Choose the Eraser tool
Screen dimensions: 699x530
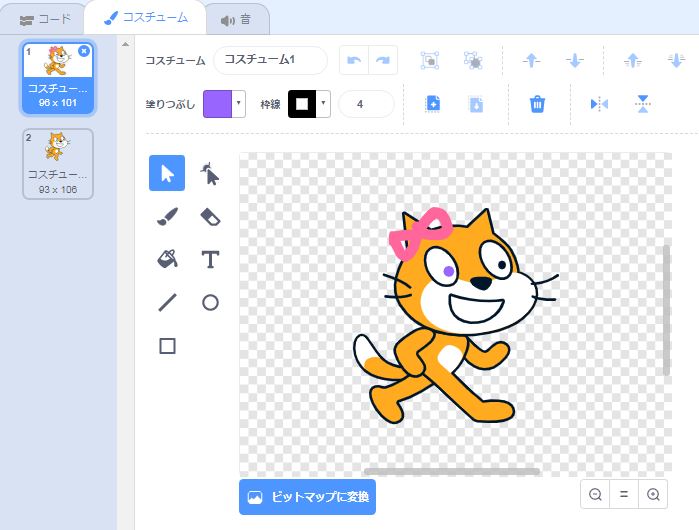point(210,217)
